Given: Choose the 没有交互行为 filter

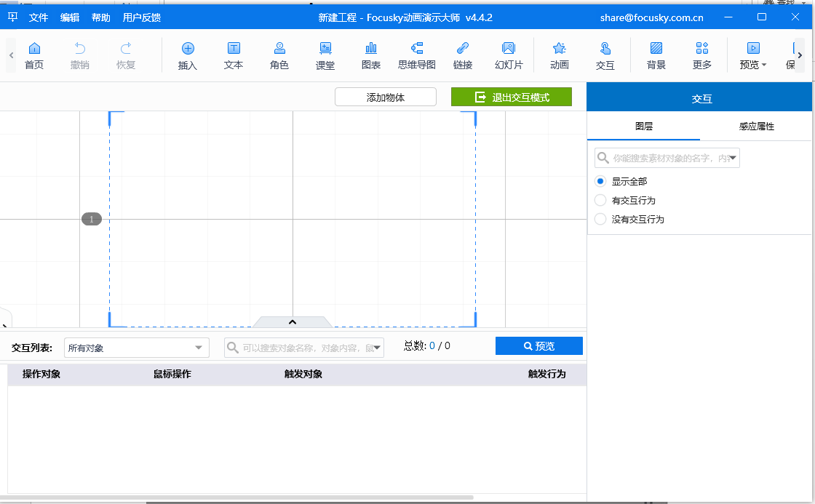Looking at the screenshot, I should click(600, 219).
